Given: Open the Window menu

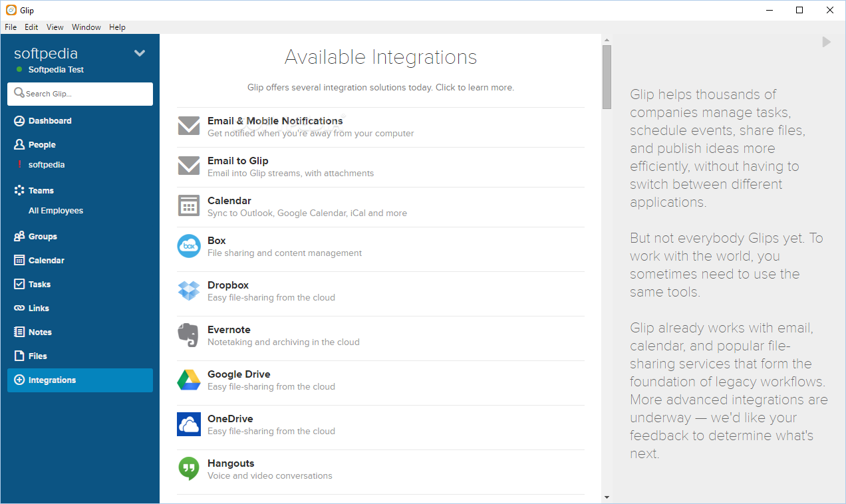Looking at the screenshot, I should point(86,27).
